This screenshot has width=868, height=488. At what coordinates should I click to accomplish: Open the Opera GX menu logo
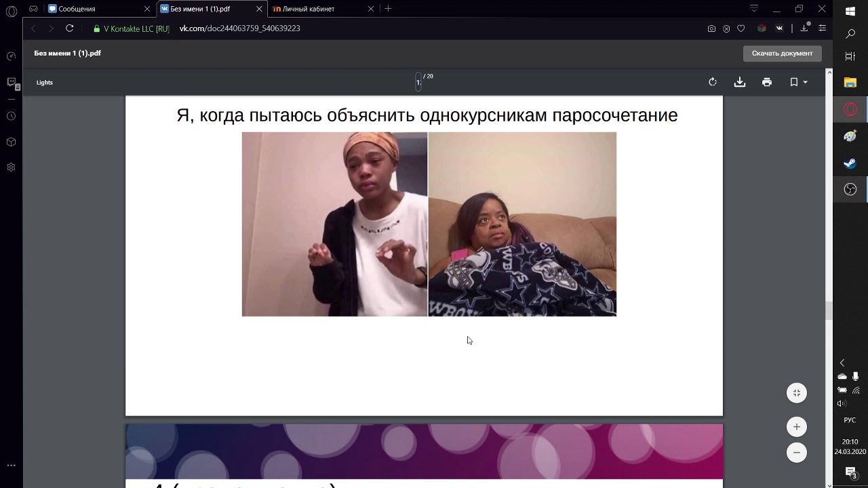point(11,11)
